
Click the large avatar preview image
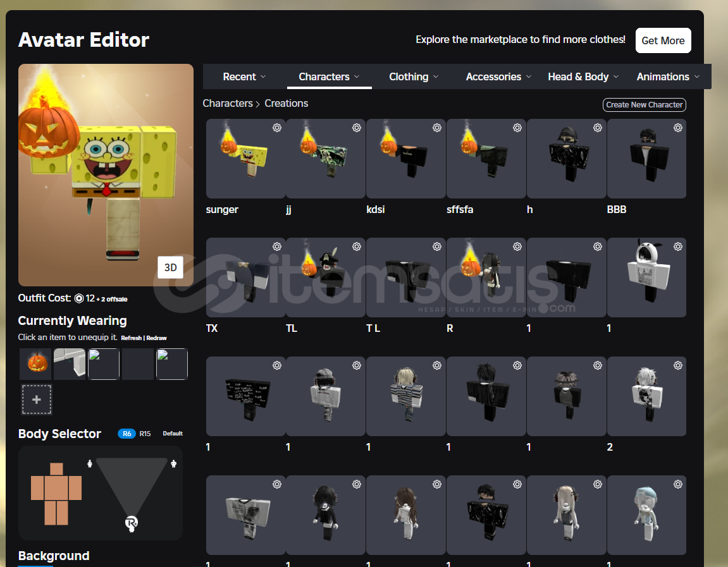pyautogui.click(x=106, y=175)
